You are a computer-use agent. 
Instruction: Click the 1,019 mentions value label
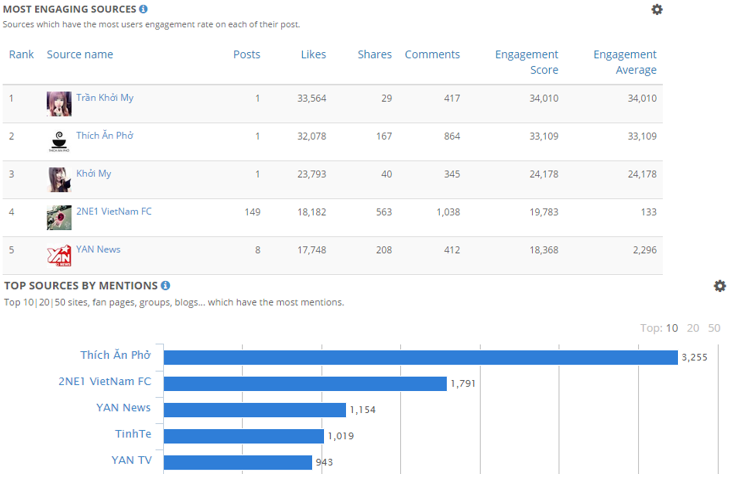pos(340,436)
